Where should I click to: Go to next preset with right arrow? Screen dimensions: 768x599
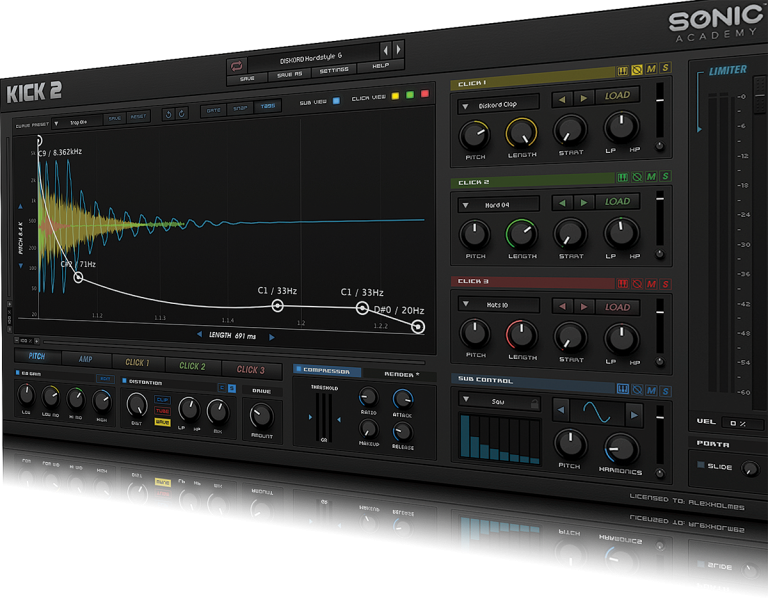(x=398, y=48)
